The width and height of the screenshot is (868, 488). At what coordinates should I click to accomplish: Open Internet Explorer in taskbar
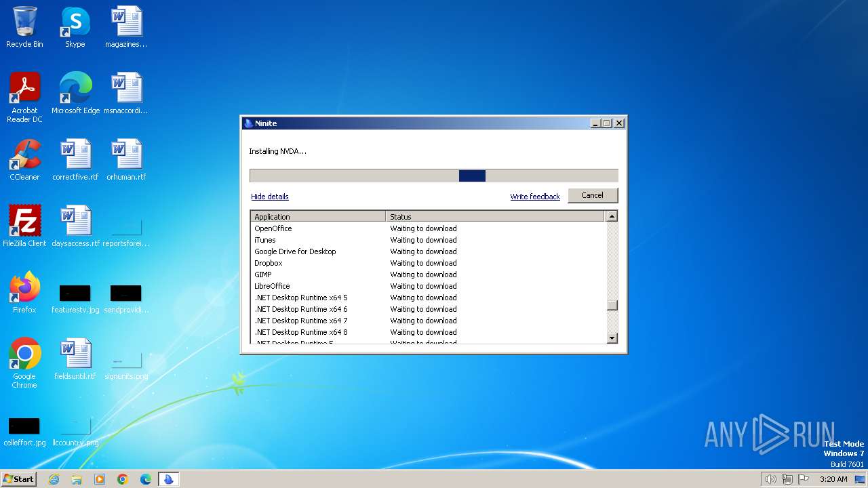tap(54, 479)
